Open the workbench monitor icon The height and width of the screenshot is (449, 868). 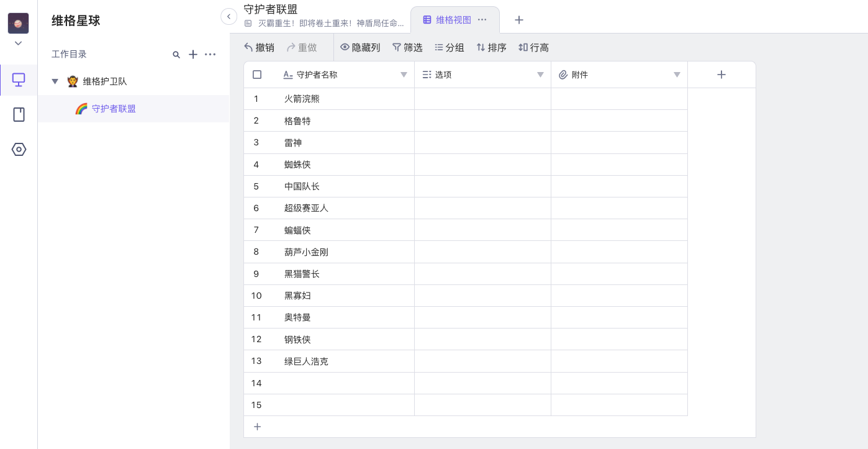tap(19, 79)
